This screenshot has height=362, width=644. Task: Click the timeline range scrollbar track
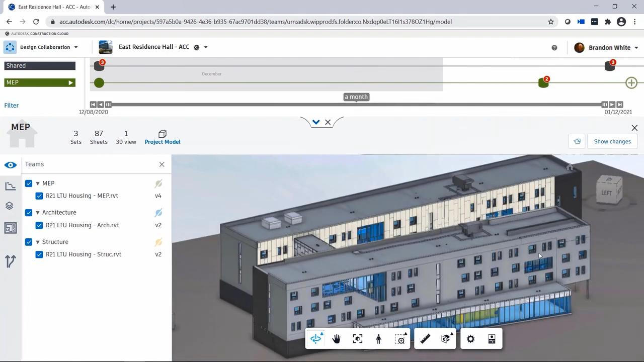click(x=356, y=105)
